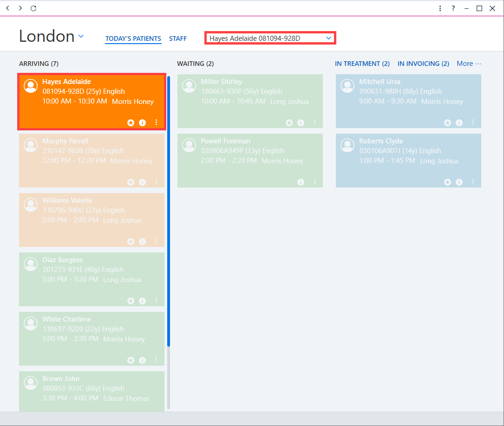
Task: Click the refresh icon in title bar
Action: [33, 8]
